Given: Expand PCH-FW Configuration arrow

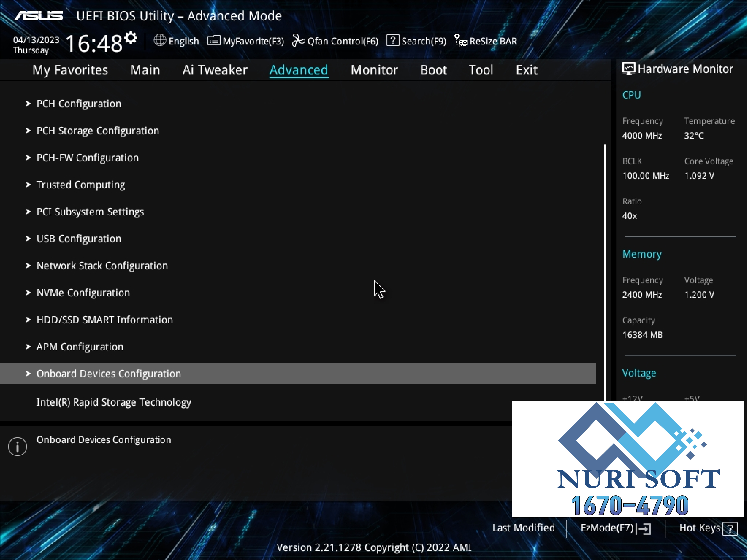Looking at the screenshot, I should (28, 158).
